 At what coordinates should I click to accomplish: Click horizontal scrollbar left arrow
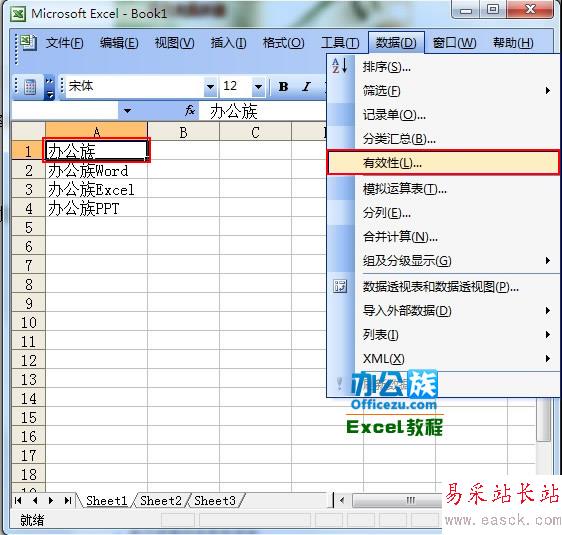pos(342,500)
